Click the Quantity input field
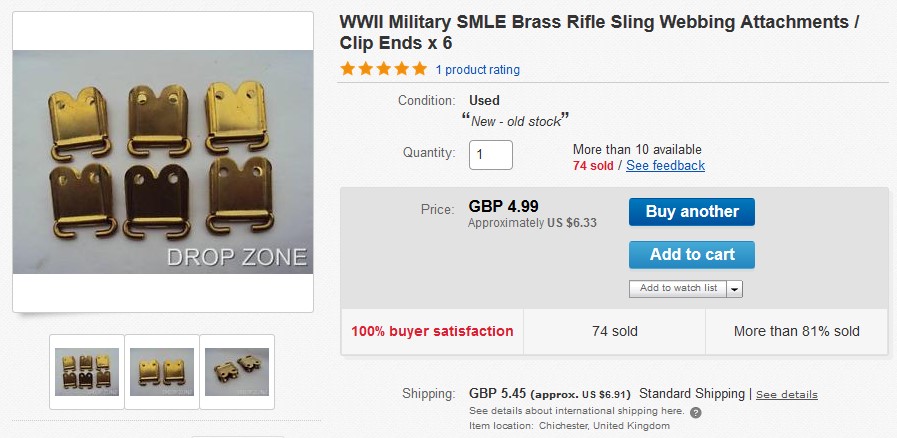This screenshot has width=897, height=438. point(491,155)
